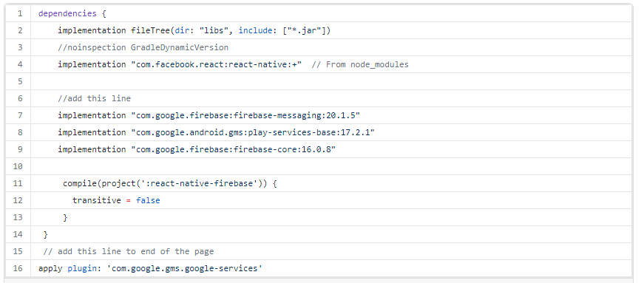Image resolution: width=644 pixels, height=283 pixels.
Task: Click the noinspection GradleDynamicVersion comment
Action: 143,47
